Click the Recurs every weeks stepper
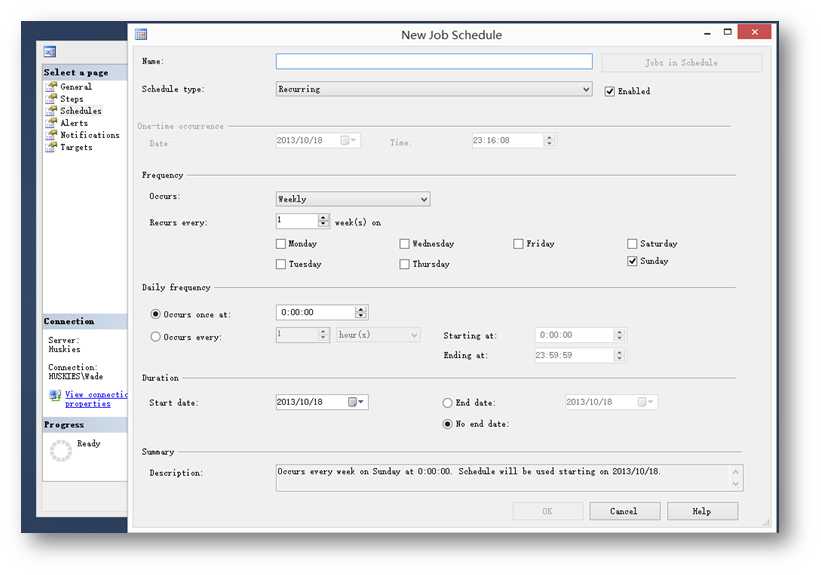The image size is (821, 575). (324, 221)
